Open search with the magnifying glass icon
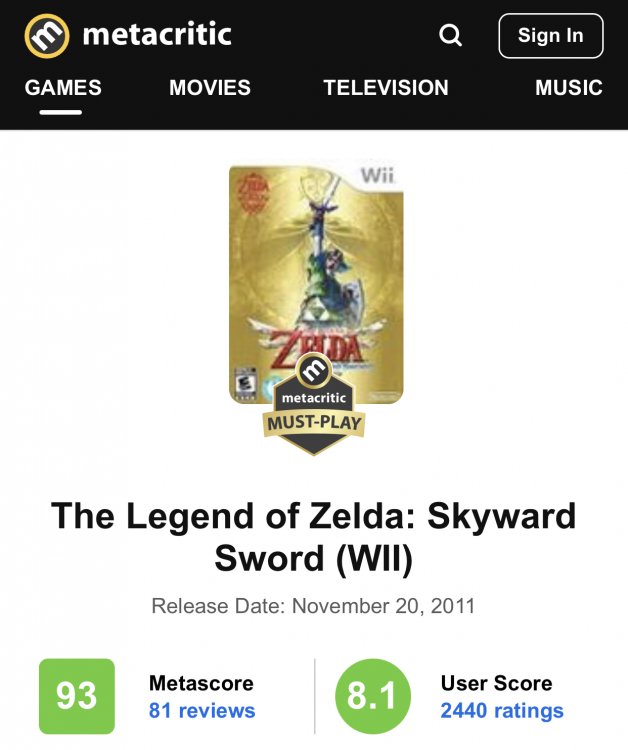Image resolution: width=628 pixels, height=750 pixels. coord(450,35)
